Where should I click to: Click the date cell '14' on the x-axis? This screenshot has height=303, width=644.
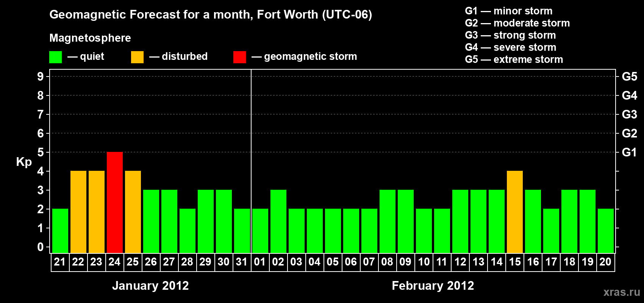(497, 262)
